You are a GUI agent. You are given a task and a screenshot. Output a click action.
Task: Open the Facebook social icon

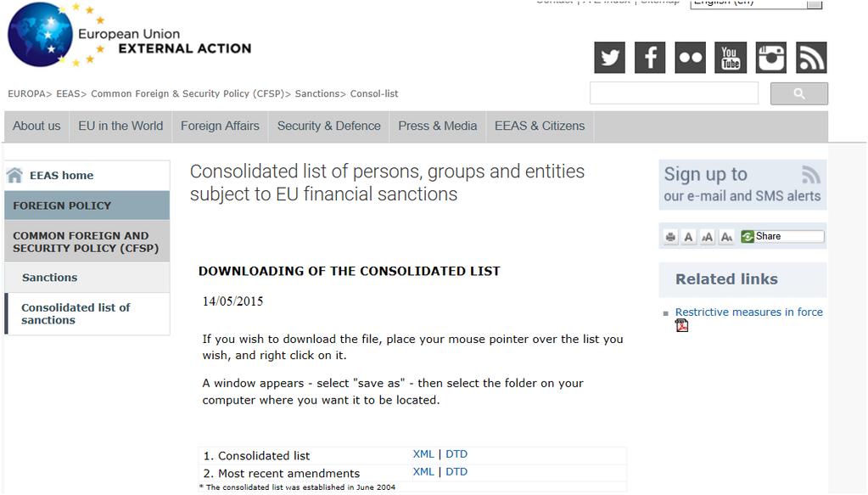650,58
